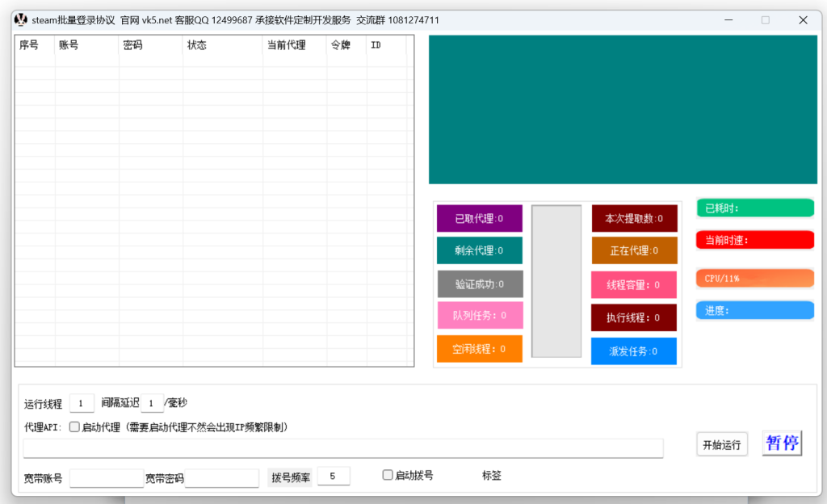Click the teal log output area
This screenshot has width=827, height=504.
[x=623, y=110]
